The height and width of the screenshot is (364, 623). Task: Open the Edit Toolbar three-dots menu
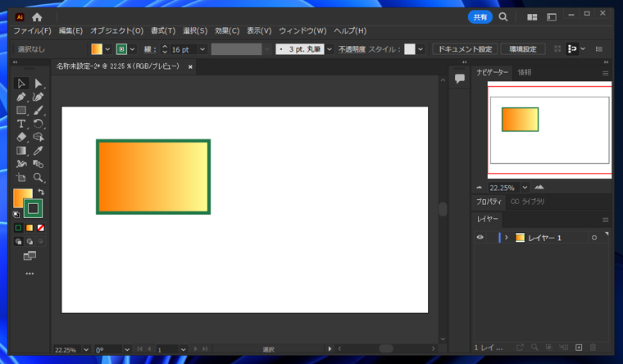[x=30, y=273]
